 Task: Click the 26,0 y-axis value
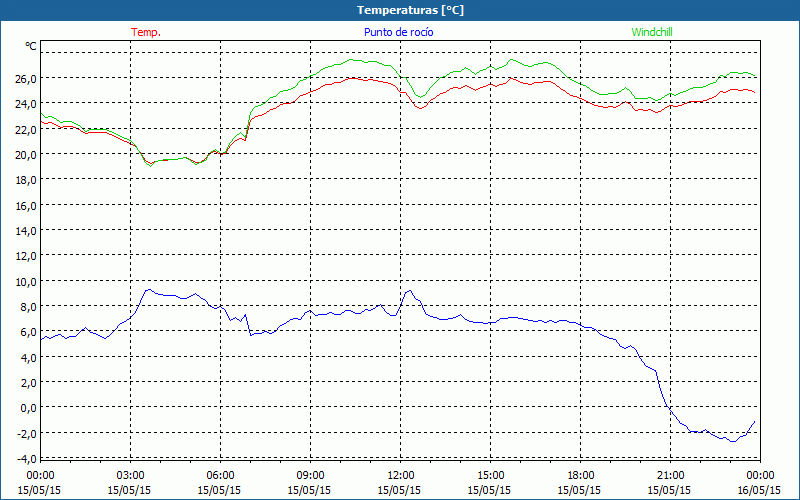[x=26, y=79]
